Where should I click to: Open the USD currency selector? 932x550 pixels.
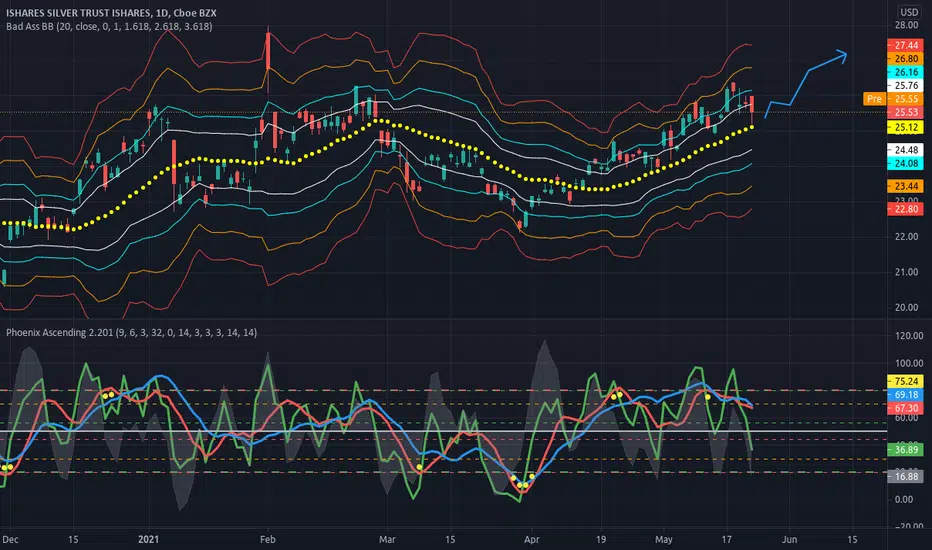pos(909,12)
